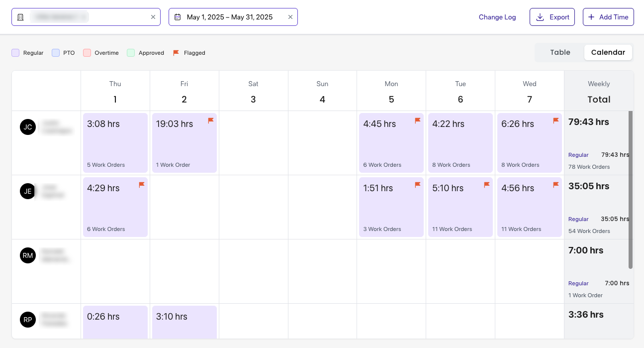Click the download icon on Export
The image size is (644, 348).
540,17
